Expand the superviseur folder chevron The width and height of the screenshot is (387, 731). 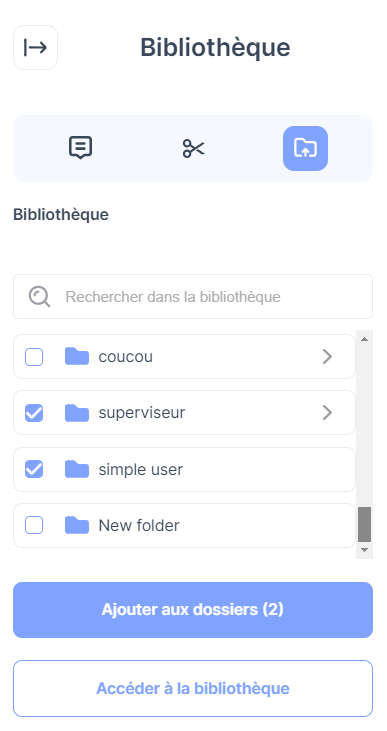327,413
